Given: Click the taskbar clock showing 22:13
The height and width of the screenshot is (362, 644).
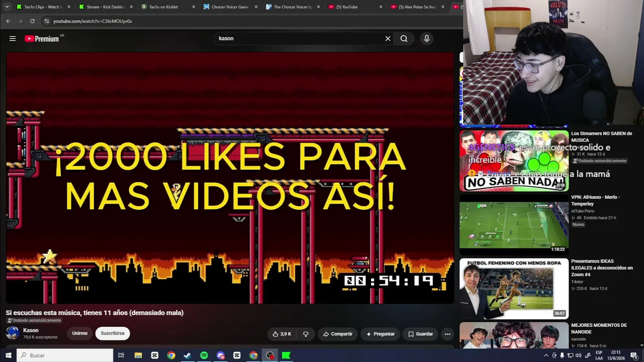Looking at the screenshot, I should [616, 355].
